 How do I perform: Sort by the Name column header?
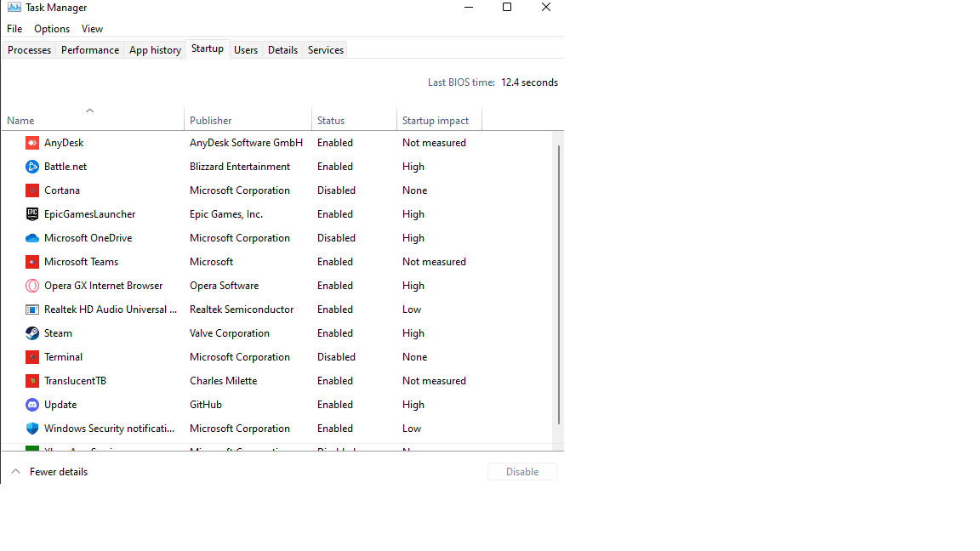93,121
